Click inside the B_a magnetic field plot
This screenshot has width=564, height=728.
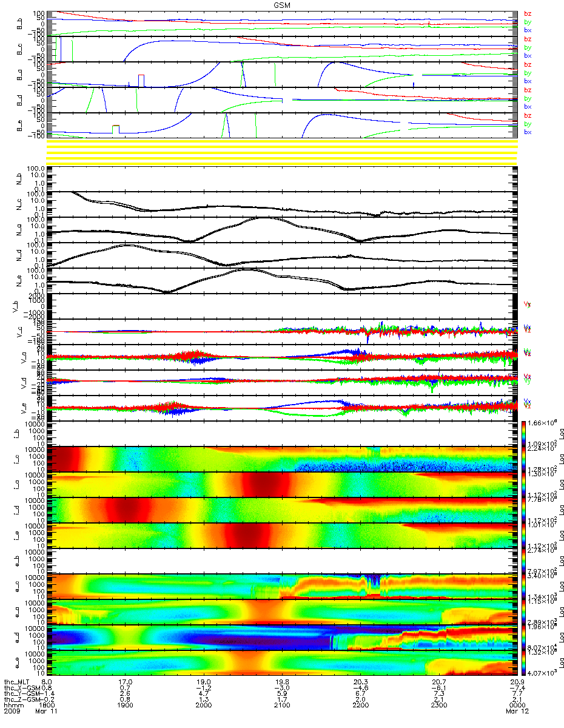pos(282,75)
